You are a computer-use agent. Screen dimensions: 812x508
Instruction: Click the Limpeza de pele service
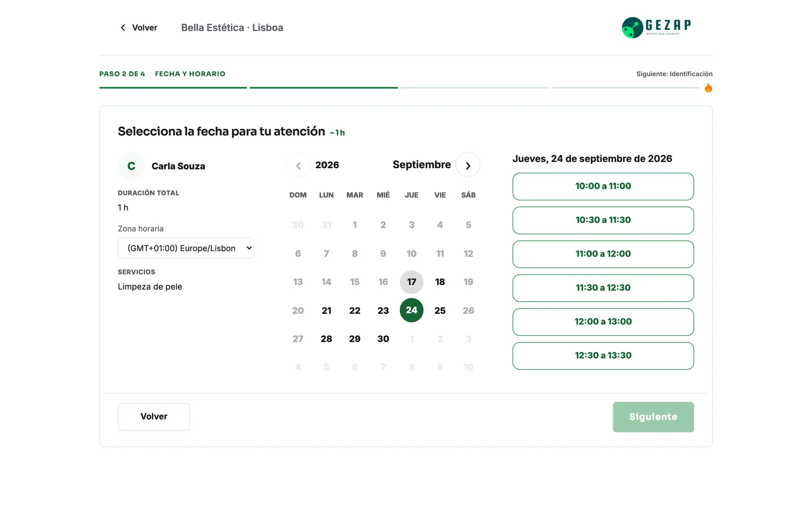150,287
